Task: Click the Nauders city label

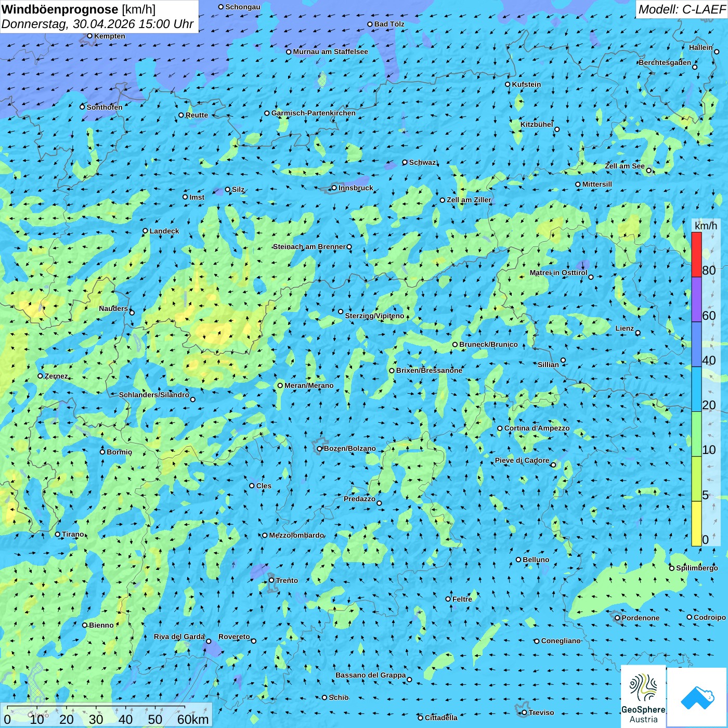Action: 113,308
